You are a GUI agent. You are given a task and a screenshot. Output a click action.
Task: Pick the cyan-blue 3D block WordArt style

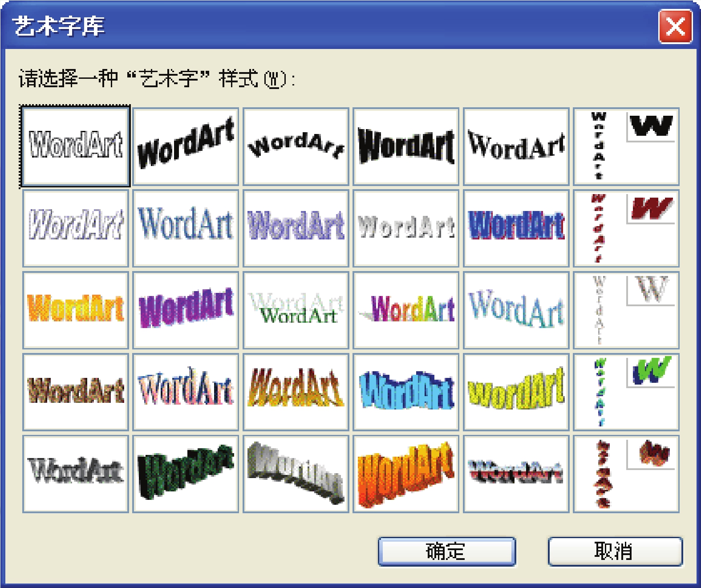tap(406, 392)
